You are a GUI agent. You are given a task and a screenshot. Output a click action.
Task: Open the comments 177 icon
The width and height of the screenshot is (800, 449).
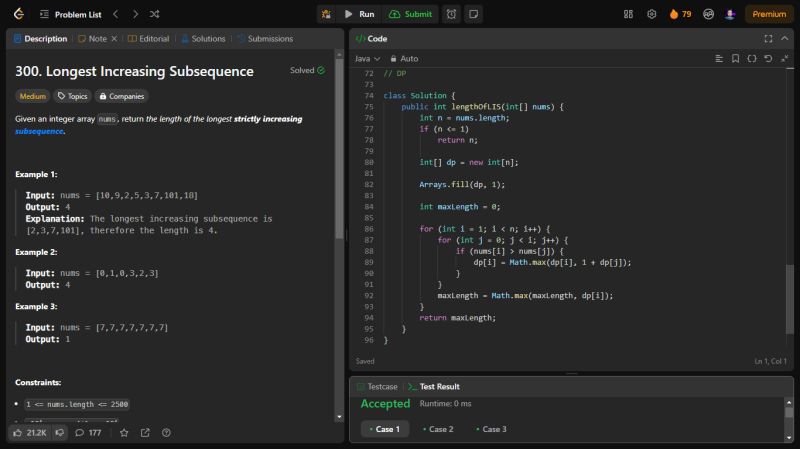click(x=88, y=433)
